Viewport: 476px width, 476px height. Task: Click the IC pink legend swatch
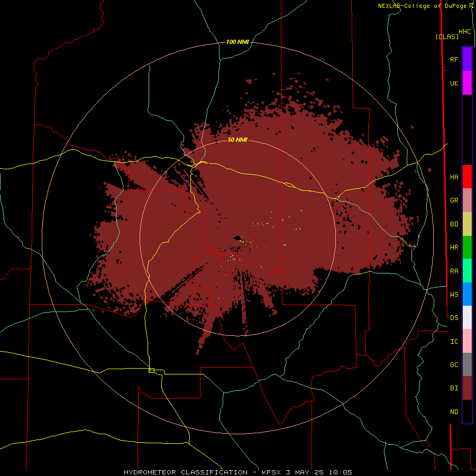pos(467,341)
